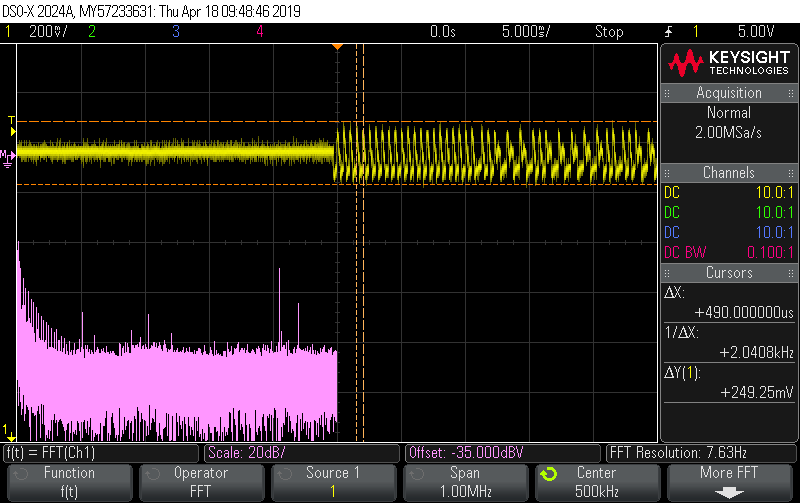Image resolution: width=800 pixels, height=503 pixels.
Task: Click the DSO-X 2024A title timestamp text
Action: (151, 11)
